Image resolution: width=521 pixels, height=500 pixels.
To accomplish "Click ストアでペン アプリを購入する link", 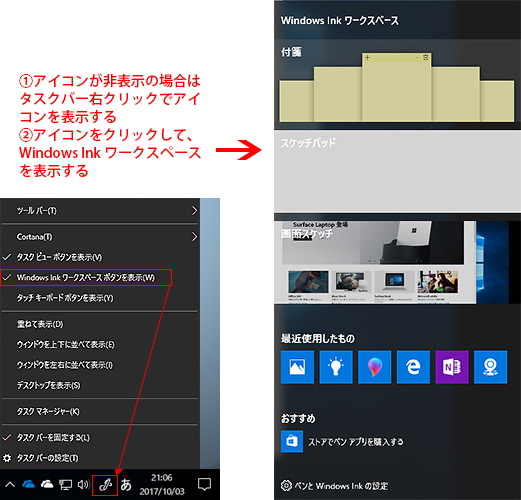I will 356,442.
